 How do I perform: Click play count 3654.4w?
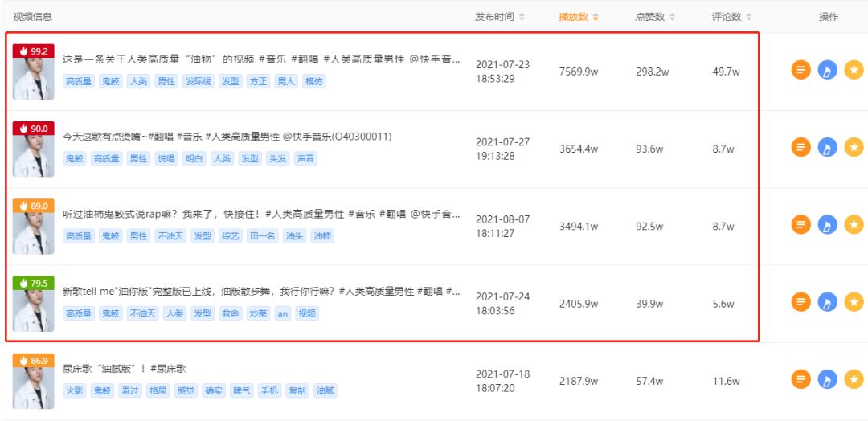pos(579,149)
